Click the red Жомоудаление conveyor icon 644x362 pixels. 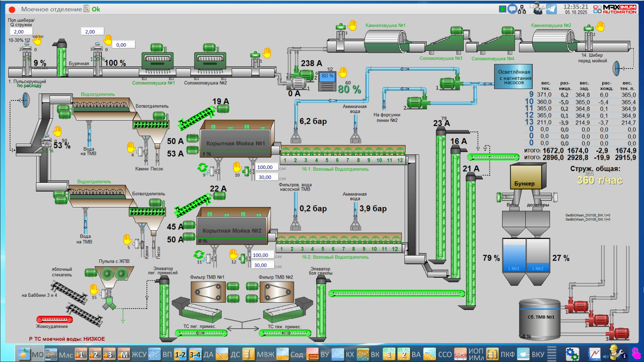(x=54, y=319)
